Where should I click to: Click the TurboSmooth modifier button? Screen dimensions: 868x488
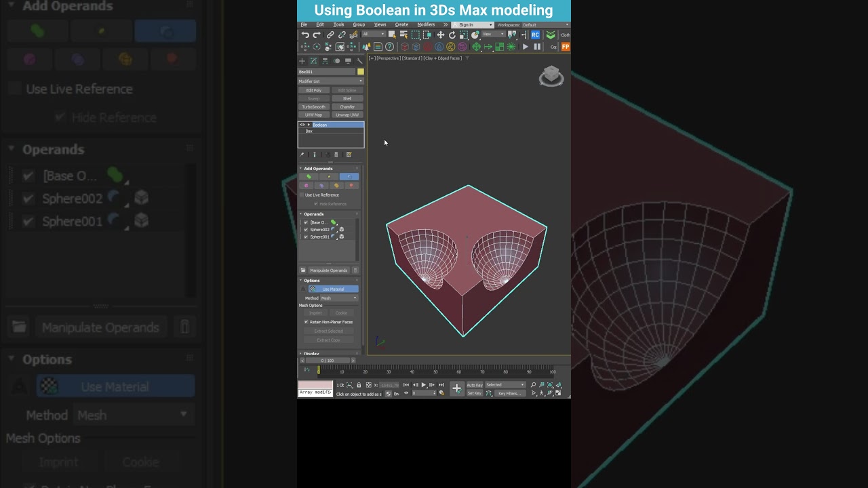tap(314, 107)
